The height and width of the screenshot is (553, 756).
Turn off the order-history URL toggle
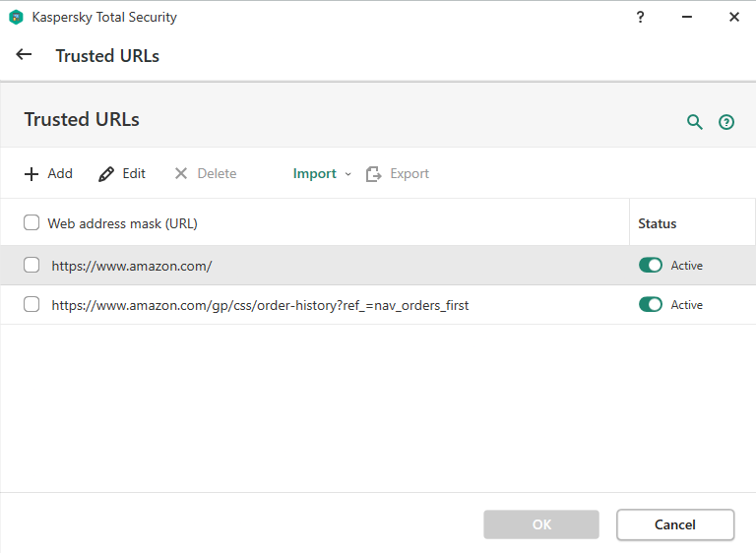pyautogui.click(x=651, y=305)
